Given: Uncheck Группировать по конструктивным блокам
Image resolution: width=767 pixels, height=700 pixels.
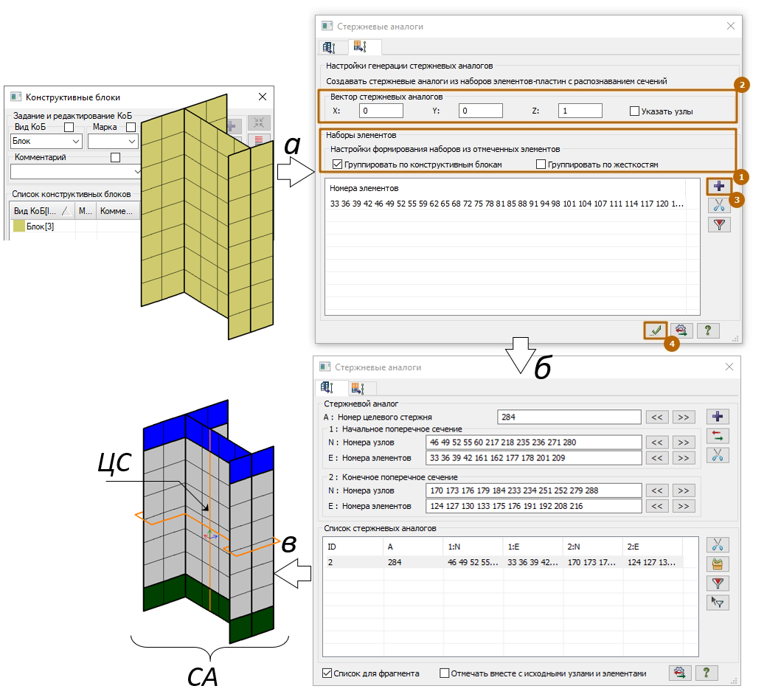Looking at the screenshot, I should coord(338,164).
